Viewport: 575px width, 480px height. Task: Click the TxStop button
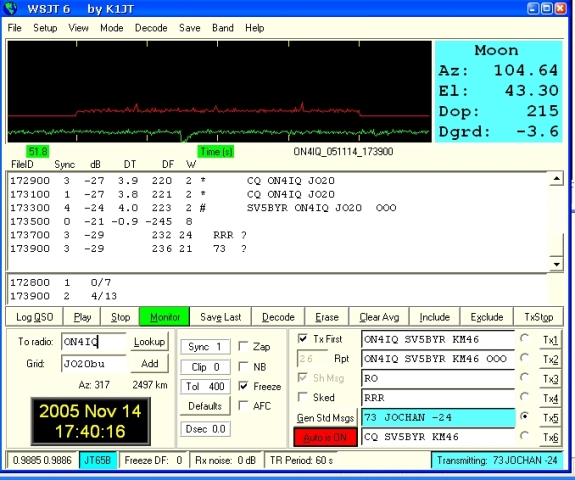pos(538,317)
